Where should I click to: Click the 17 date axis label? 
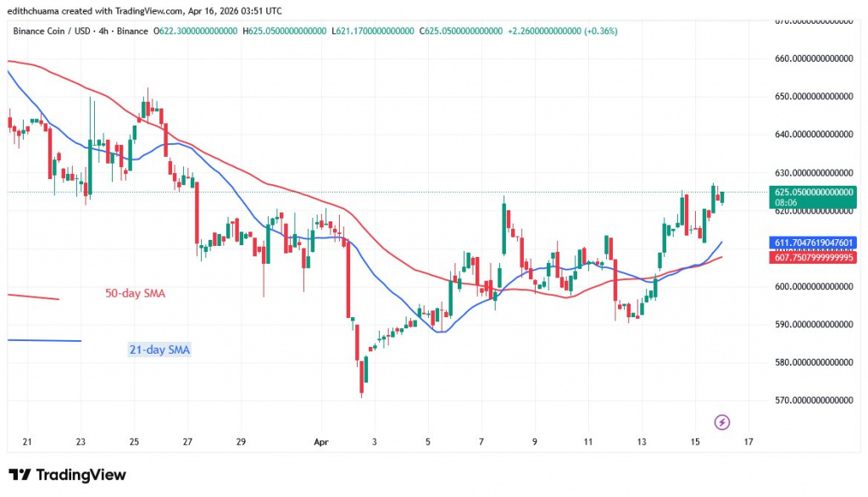[x=748, y=442]
